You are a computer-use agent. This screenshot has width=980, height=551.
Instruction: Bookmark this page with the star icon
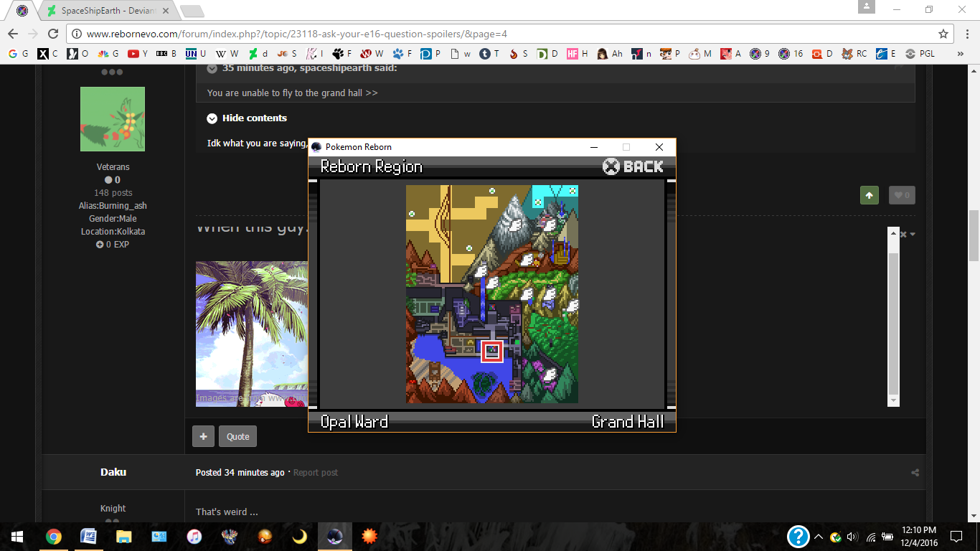coord(943,34)
